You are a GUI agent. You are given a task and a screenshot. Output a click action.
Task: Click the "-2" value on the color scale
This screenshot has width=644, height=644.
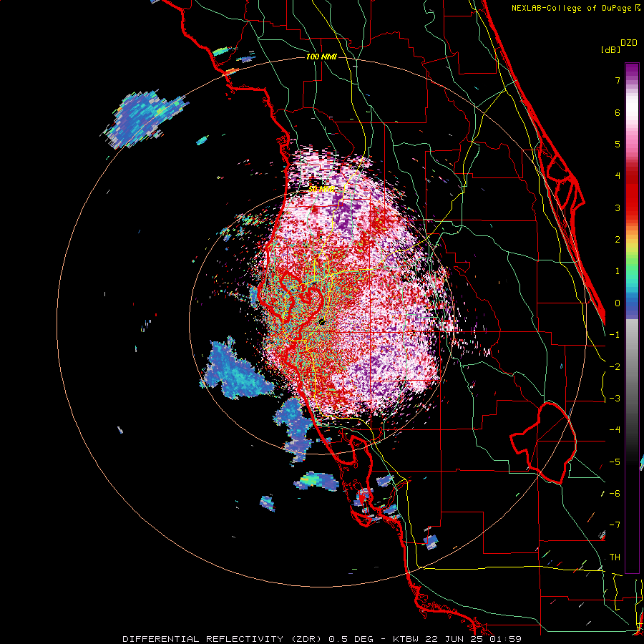(615, 367)
